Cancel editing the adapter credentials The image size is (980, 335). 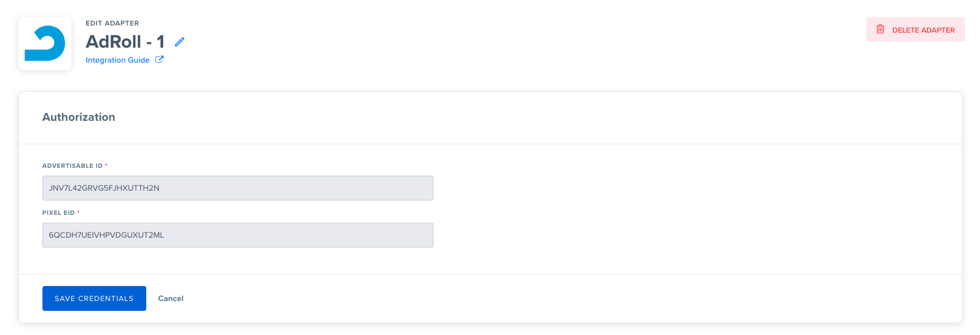tap(170, 298)
